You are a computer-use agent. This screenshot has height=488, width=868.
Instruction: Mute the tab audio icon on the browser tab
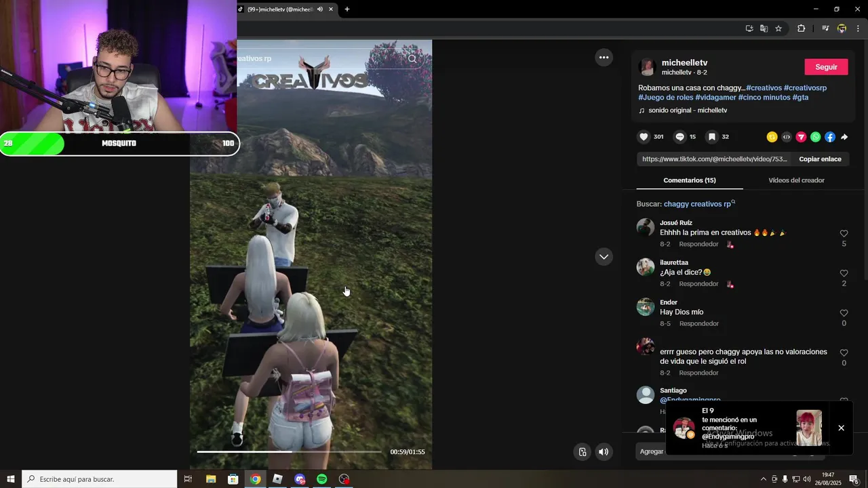pos(320,9)
